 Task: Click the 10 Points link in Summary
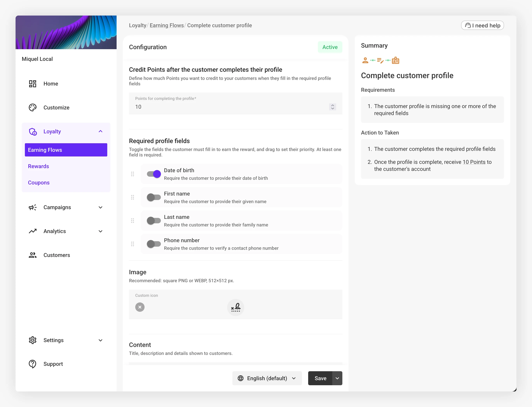(474, 162)
